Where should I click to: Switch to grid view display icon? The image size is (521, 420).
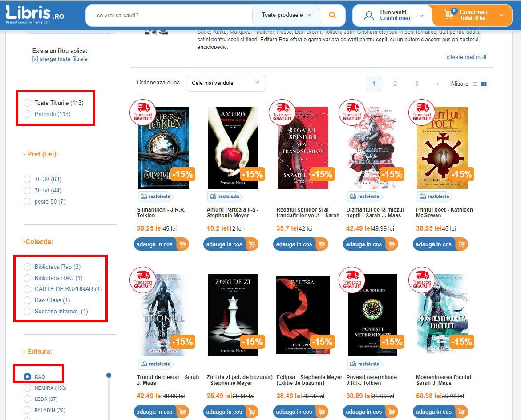click(x=484, y=84)
